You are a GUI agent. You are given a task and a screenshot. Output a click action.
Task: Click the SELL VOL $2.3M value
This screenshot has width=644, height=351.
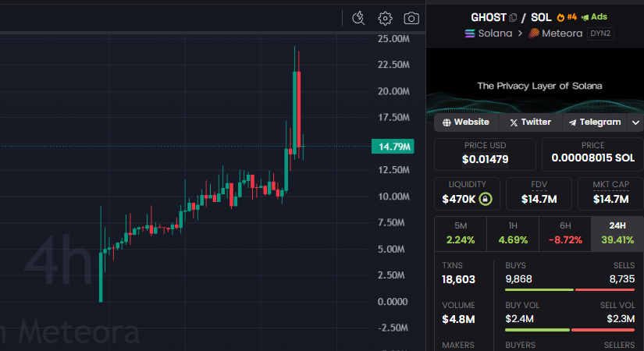pyautogui.click(x=621, y=319)
